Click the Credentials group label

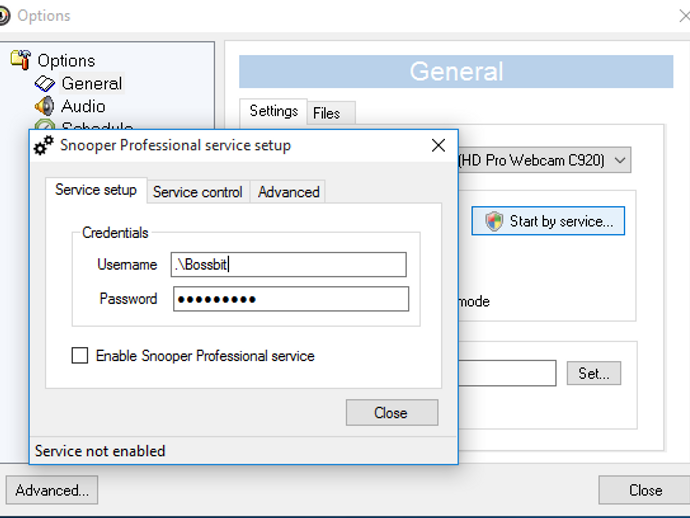coord(115,232)
